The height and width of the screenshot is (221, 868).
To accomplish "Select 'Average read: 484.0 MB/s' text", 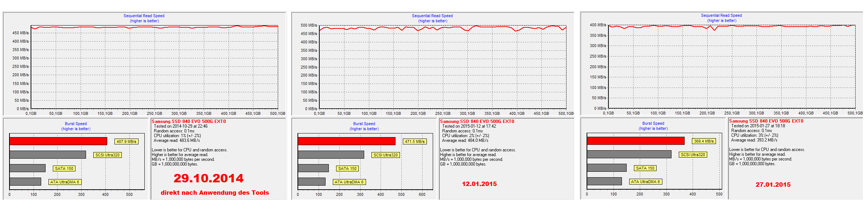I will coord(465,140).
